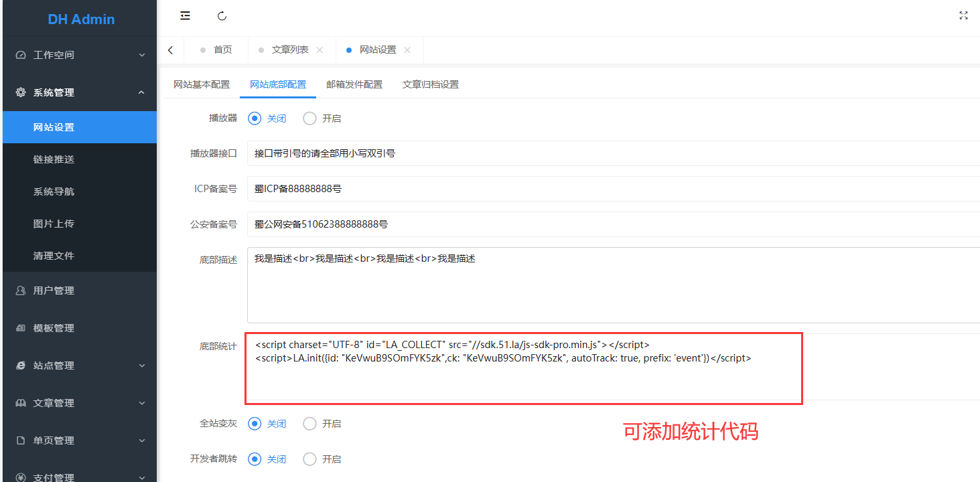Screen dimensions: 980x482
Task: Click the 系统管理 gear icon
Action: coord(21,92)
